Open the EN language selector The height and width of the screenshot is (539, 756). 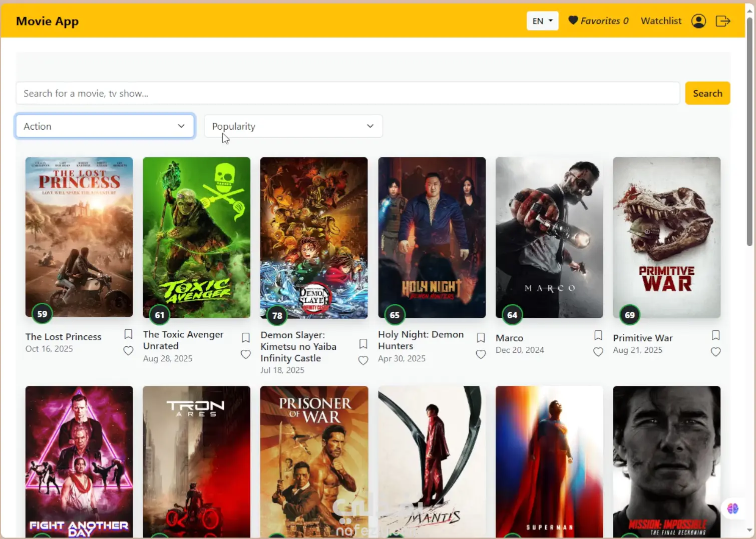point(543,21)
